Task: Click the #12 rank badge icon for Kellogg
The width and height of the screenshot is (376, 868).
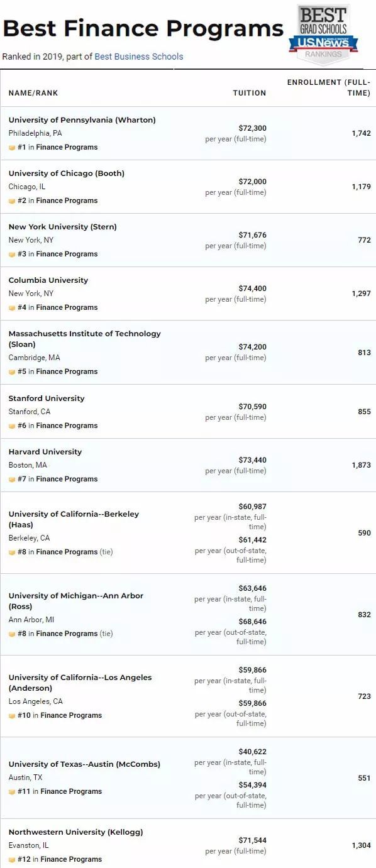Action: coord(12,860)
